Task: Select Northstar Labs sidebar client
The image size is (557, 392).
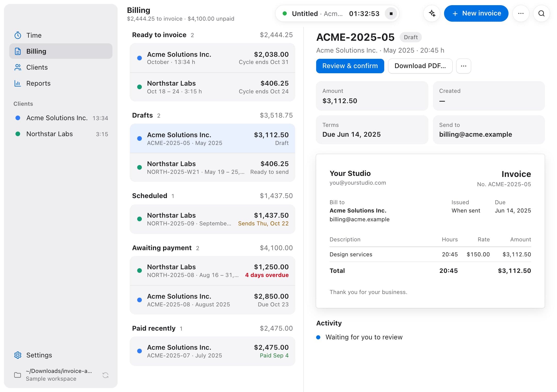Action: click(x=61, y=134)
